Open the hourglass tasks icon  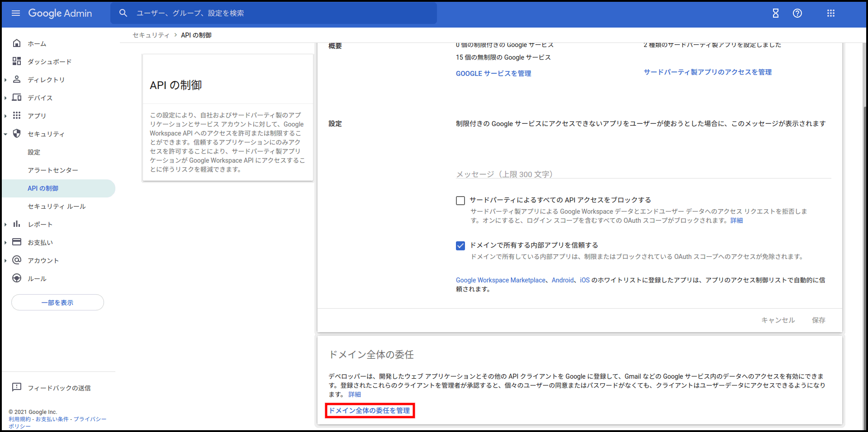click(x=776, y=13)
